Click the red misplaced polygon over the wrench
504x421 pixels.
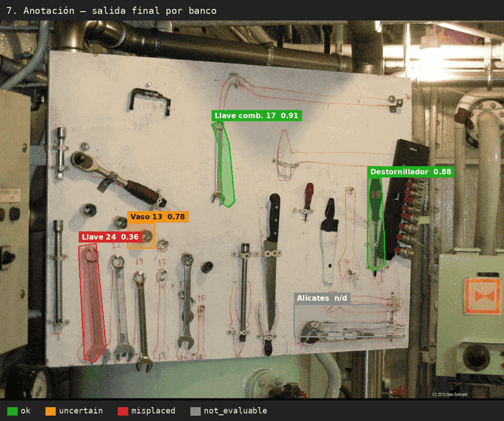point(93,302)
